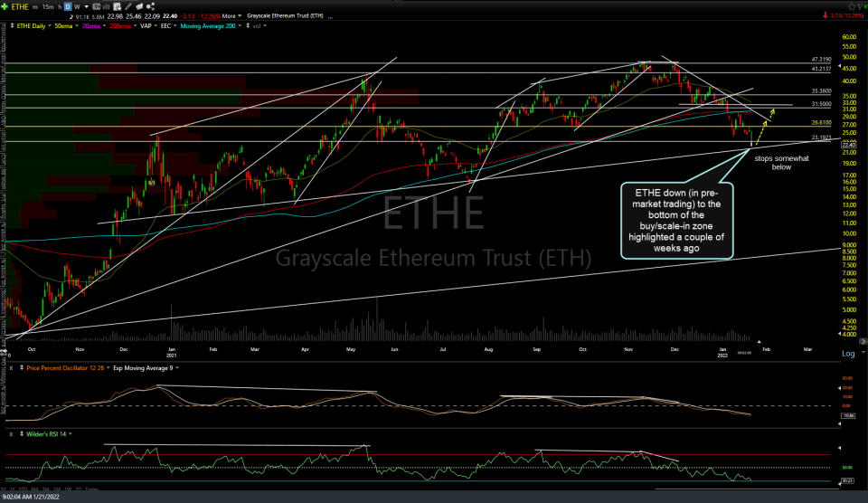This screenshot has width=868, height=503.
Task: Toggle the Log scale button
Action: (848, 354)
